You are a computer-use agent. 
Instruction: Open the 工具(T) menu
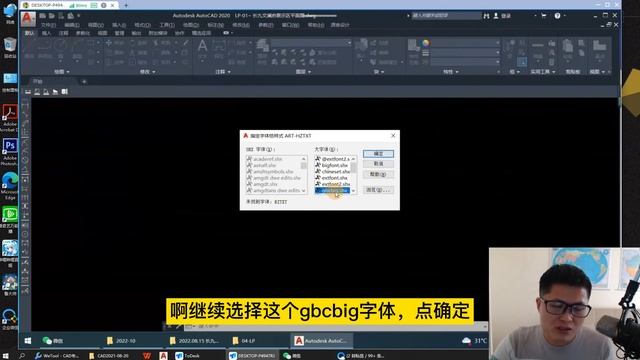[x=167, y=25]
